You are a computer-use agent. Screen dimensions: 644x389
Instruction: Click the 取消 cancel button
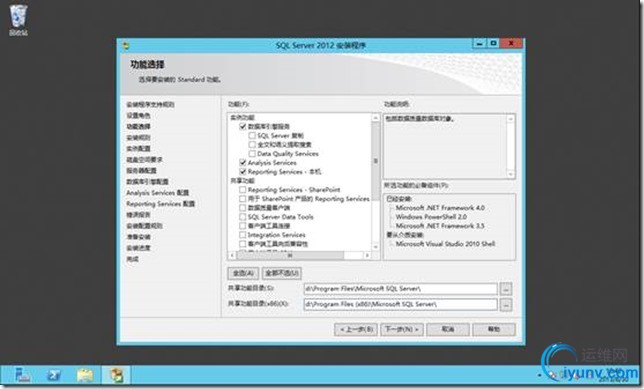coord(448,329)
